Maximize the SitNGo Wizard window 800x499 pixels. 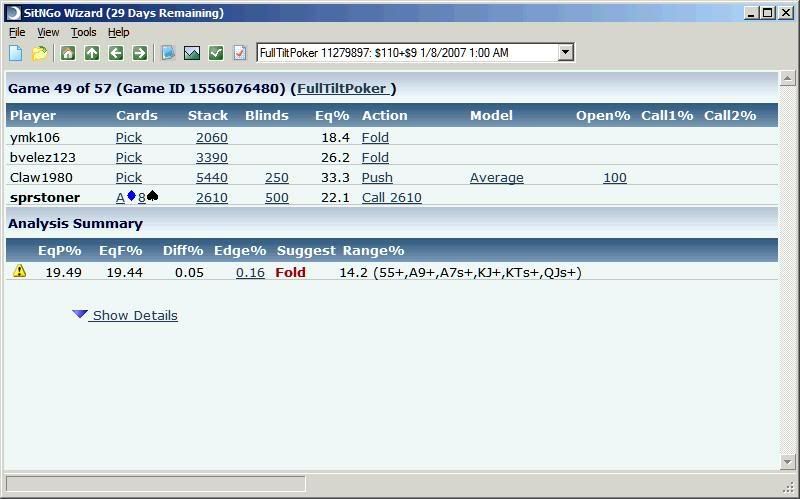pos(768,13)
